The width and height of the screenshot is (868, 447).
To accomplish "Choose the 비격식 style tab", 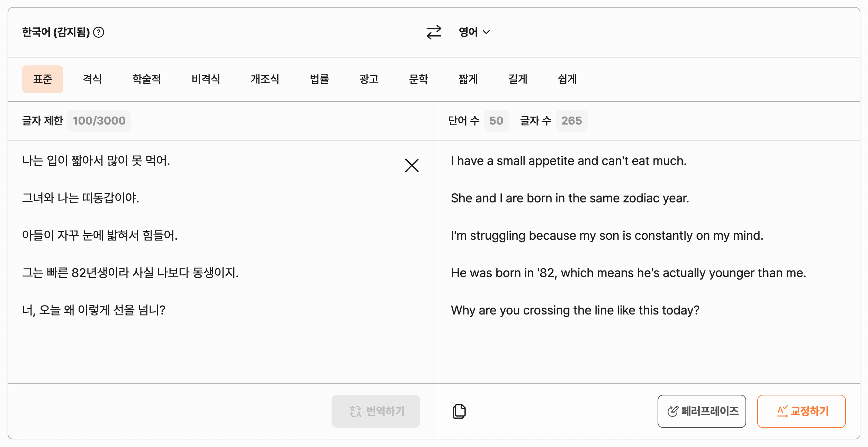I will tap(206, 79).
